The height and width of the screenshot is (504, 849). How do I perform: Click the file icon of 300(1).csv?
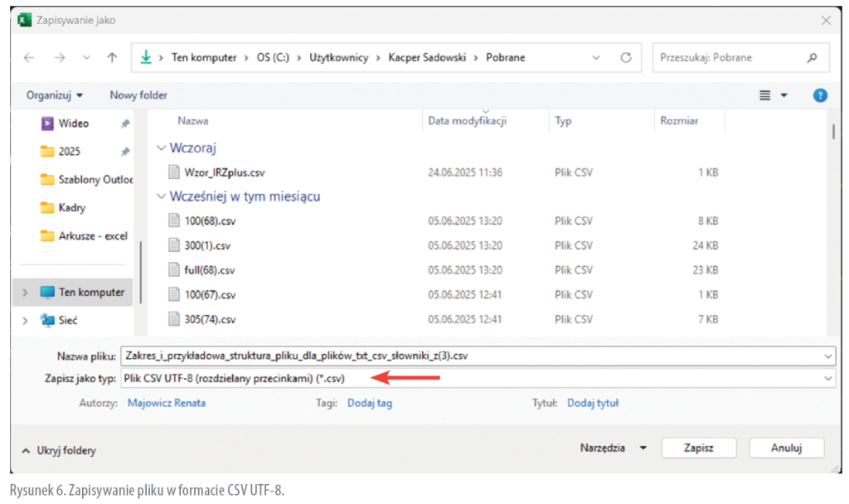click(x=174, y=245)
